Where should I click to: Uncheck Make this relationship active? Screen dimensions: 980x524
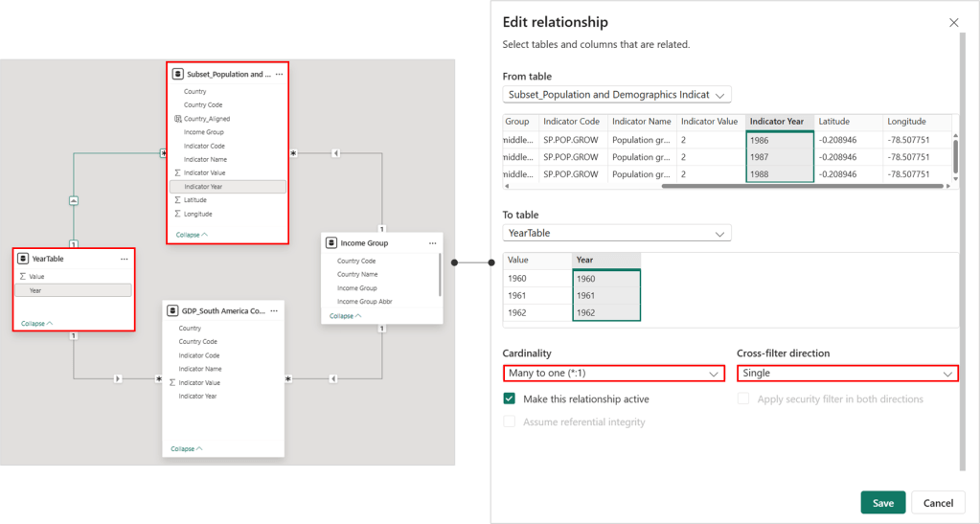click(x=510, y=399)
